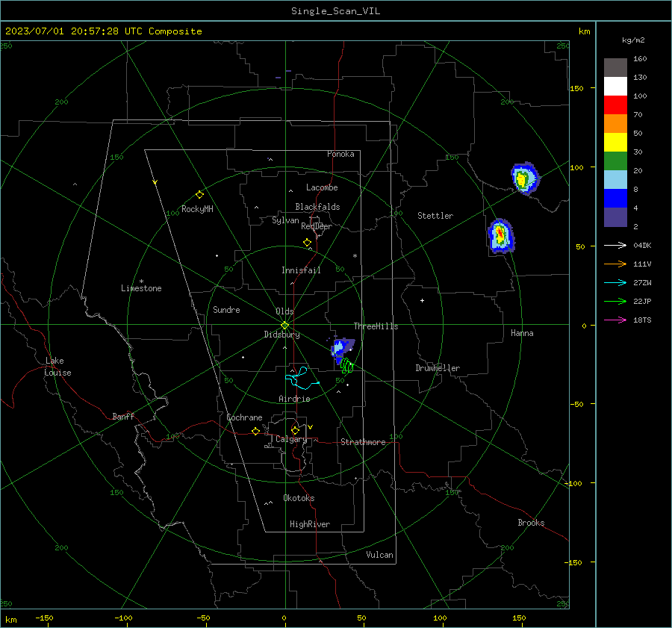Click the purple 2-4 legend swatch
The width and height of the screenshot is (672, 628).
pyautogui.click(x=615, y=217)
